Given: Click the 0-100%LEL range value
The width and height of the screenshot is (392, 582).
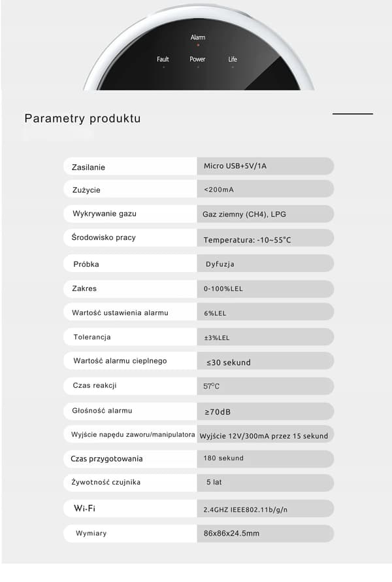Looking at the screenshot, I should [x=223, y=289].
